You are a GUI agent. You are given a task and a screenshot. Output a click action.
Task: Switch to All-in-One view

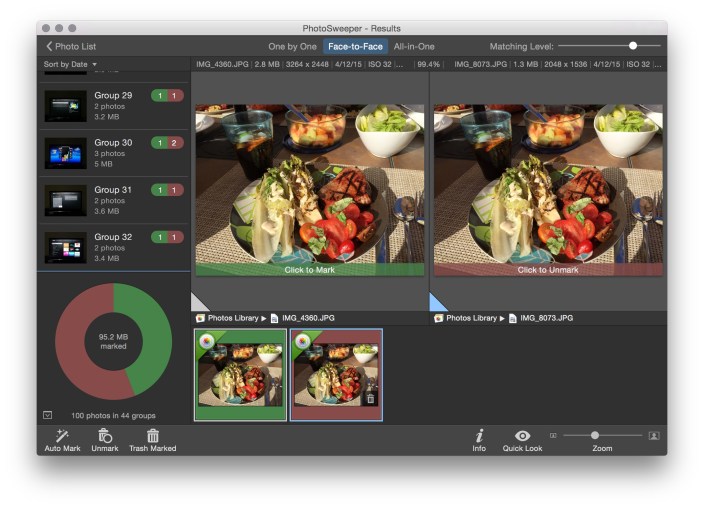click(413, 47)
